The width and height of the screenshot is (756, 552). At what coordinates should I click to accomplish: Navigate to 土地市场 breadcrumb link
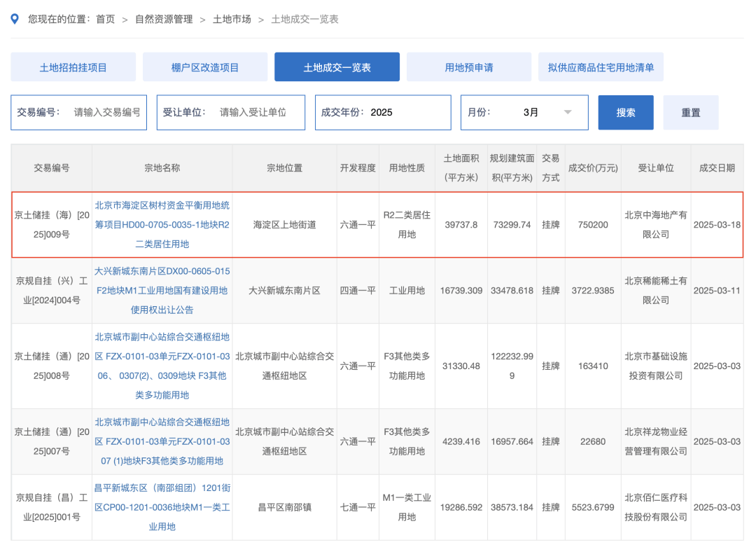click(x=232, y=19)
